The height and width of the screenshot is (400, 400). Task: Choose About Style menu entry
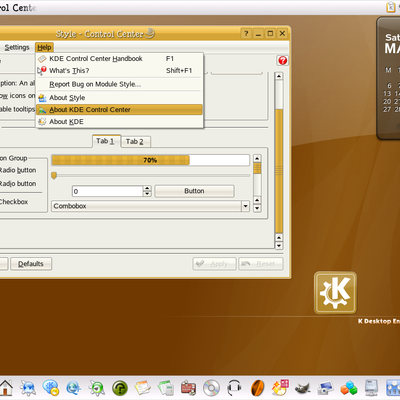(x=119, y=98)
